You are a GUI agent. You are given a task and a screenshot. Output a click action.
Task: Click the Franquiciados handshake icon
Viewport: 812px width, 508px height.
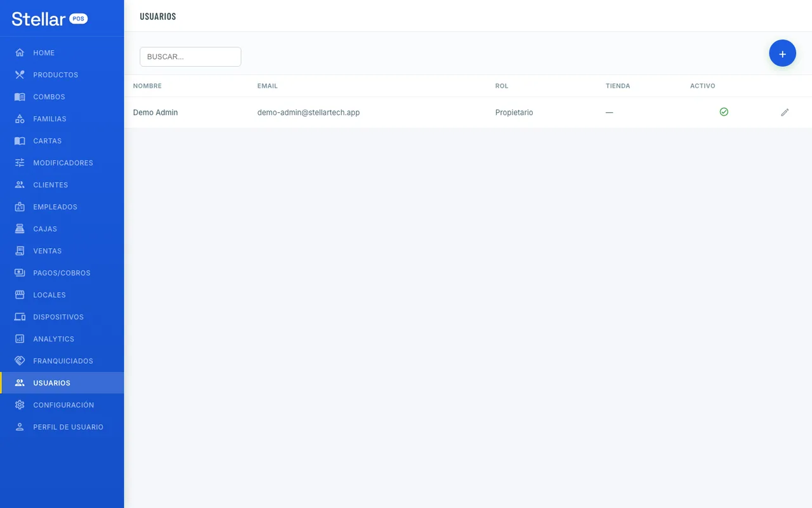pos(20,361)
